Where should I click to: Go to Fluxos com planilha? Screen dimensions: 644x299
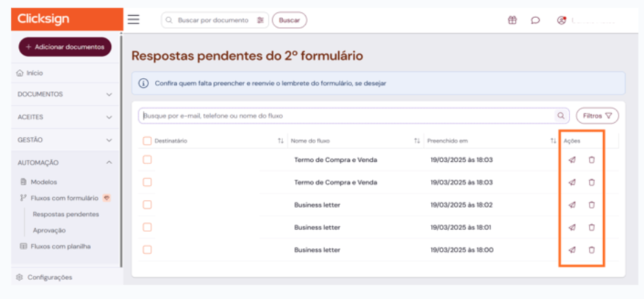60,246
